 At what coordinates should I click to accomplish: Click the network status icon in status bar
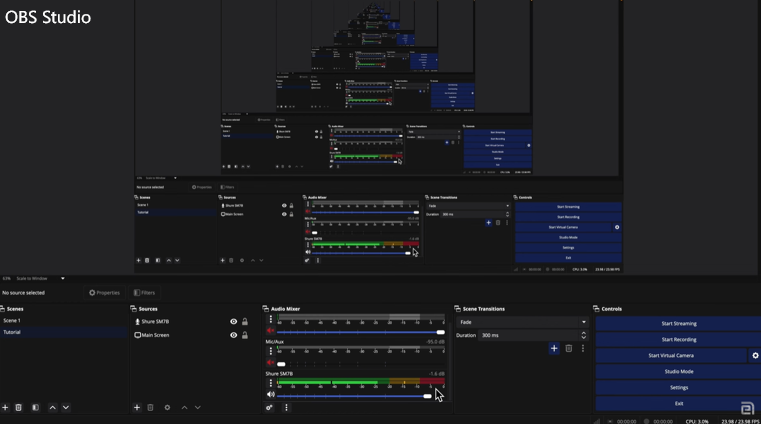click(596, 421)
